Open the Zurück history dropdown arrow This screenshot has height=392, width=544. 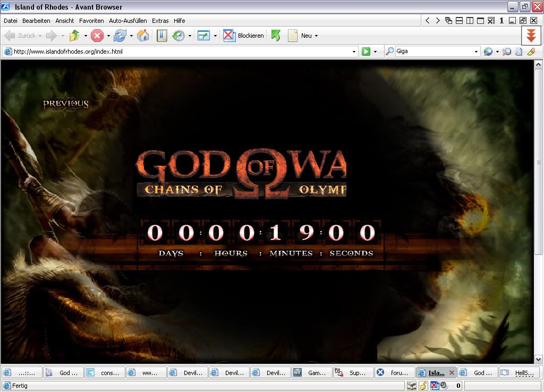point(40,36)
